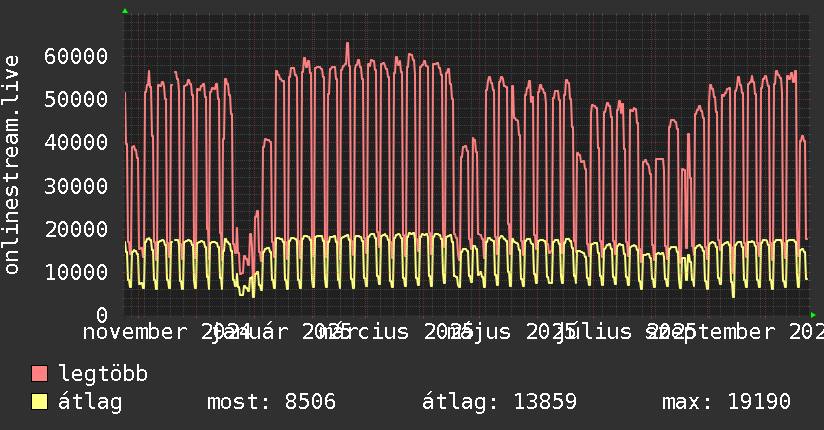Click the 'átlag: 13859' statistic
Screen dimensions: 824x430
pos(499,402)
